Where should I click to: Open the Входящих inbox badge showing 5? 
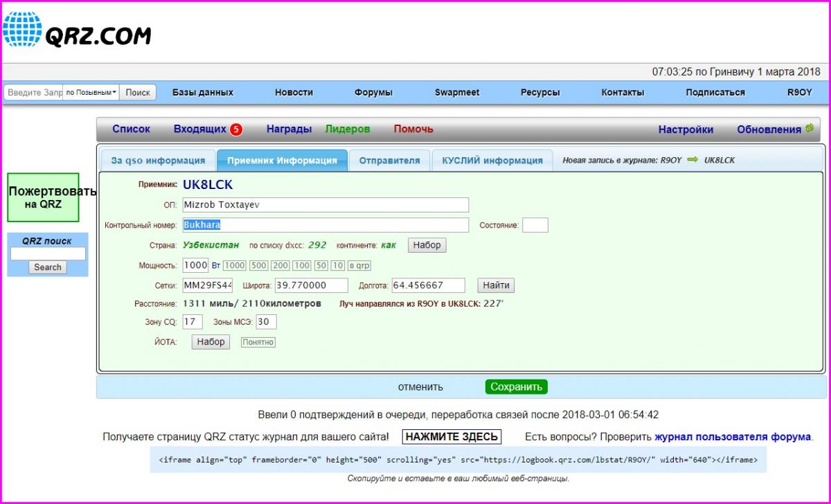point(236,129)
